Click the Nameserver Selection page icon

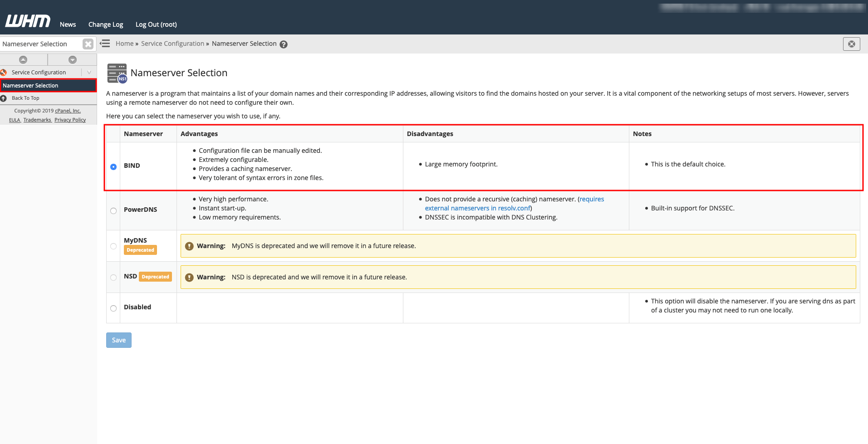click(x=117, y=73)
